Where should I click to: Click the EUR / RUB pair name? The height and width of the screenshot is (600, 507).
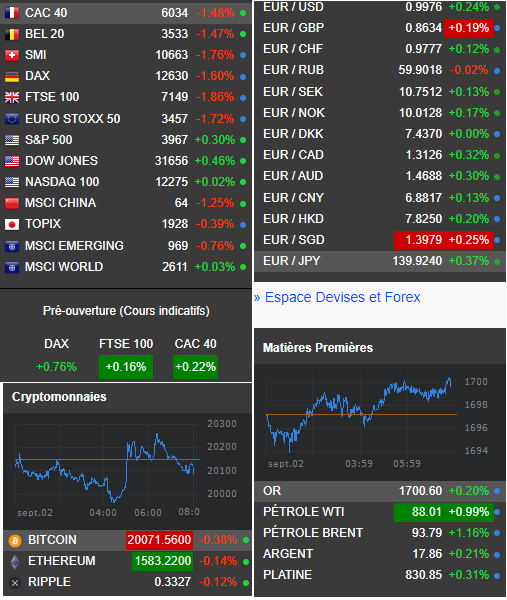(293, 70)
